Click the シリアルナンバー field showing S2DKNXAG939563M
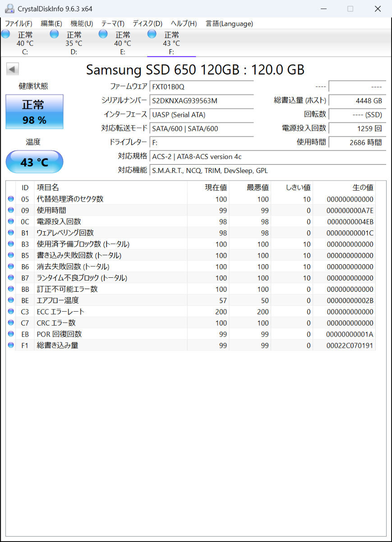This screenshot has height=542, width=392. [202, 101]
